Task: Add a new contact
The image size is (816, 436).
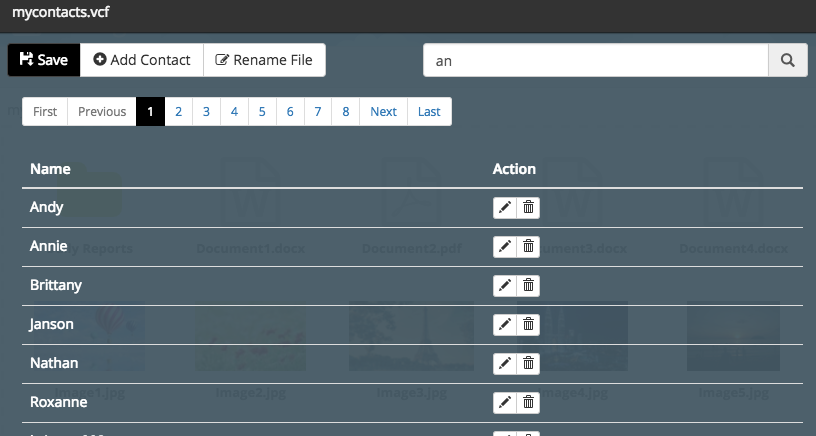Action: click(142, 60)
